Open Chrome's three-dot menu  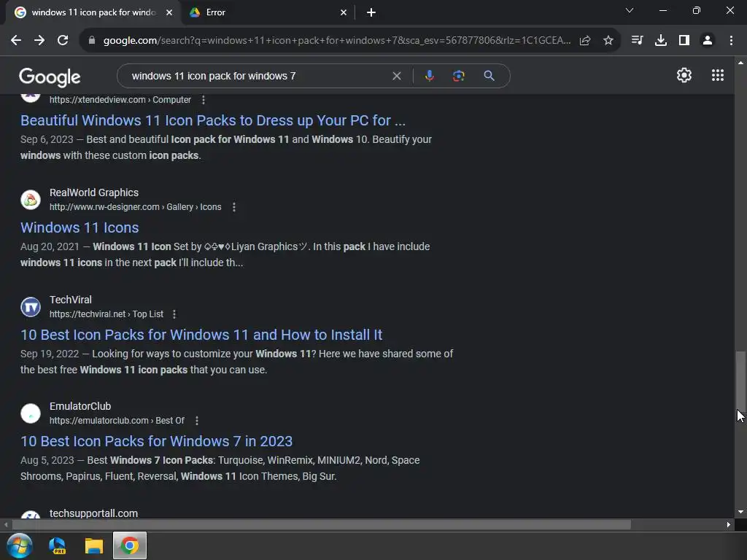click(731, 41)
